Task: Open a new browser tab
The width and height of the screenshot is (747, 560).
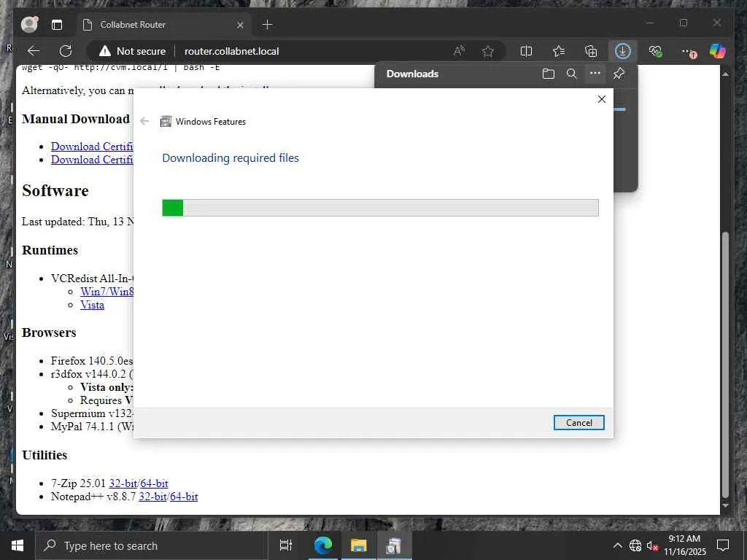Action: (268, 25)
